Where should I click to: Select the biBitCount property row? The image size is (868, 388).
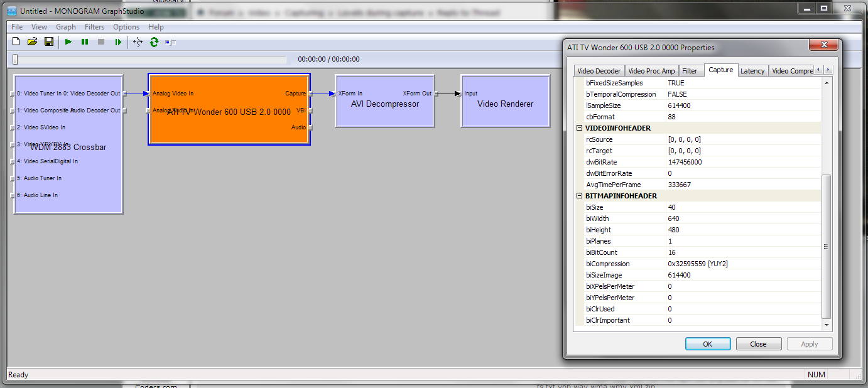[x=698, y=252]
